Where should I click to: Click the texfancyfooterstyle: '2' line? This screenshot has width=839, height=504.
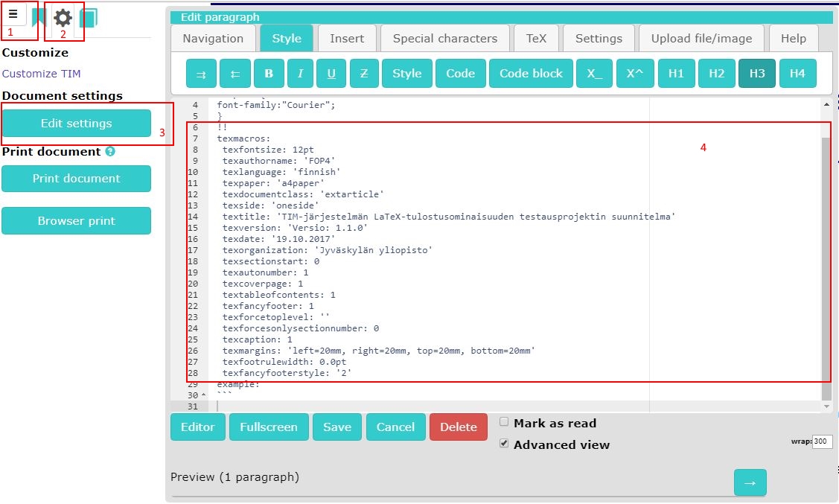(287, 374)
